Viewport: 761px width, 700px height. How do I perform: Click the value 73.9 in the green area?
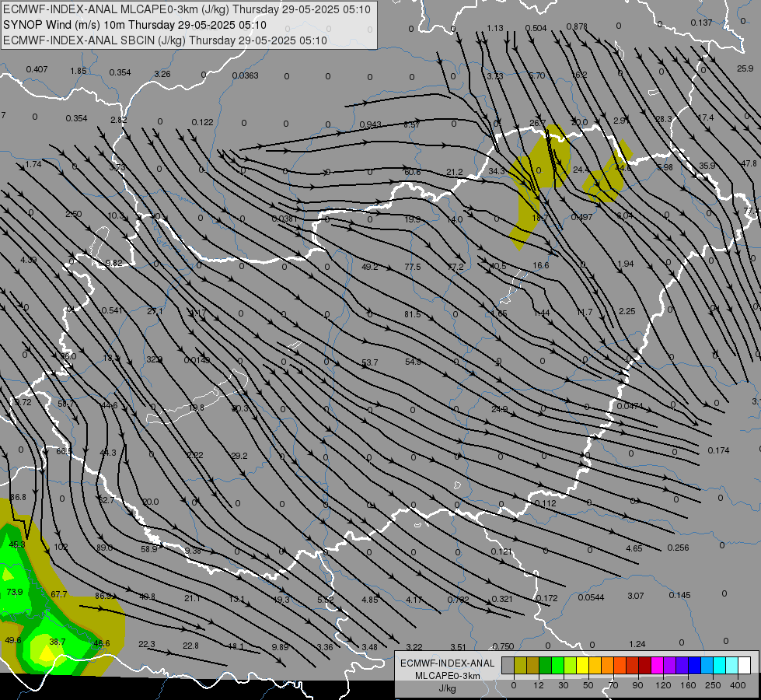15,592
